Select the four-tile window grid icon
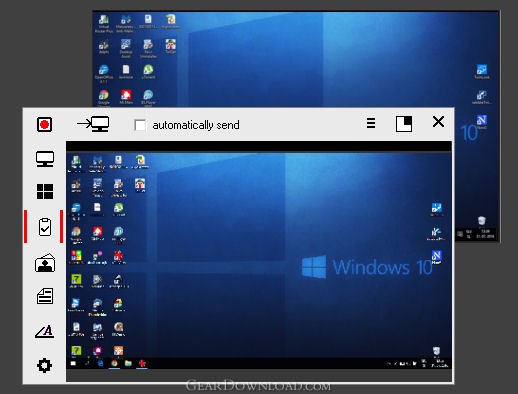The width and height of the screenshot is (518, 394). (45, 191)
